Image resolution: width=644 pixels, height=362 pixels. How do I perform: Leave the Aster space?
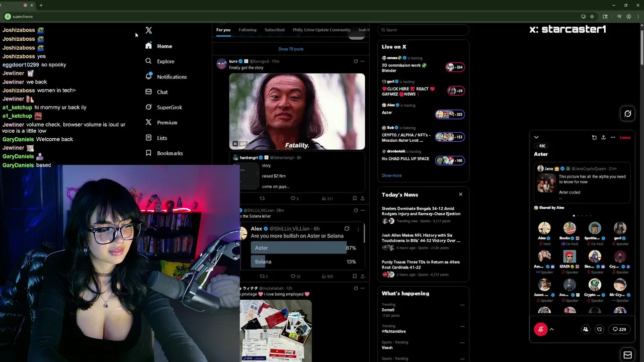click(x=625, y=137)
